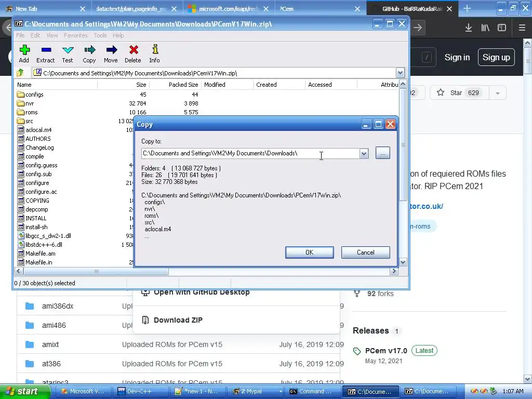Click Download ZIP on GitHub page
The image size is (532, 399).
[178, 320]
